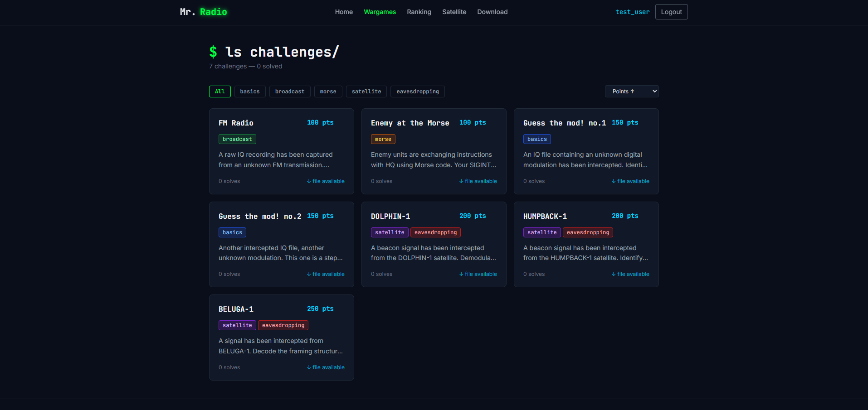868x410 pixels.
Task: Open the test_user profile link
Action: (x=632, y=12)
